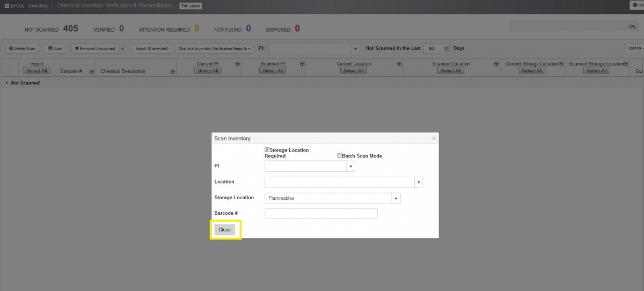This screenshot has width=644, height=291.
Task: Close the Scan Inventory dialog with X
Action: pos(434,139)
